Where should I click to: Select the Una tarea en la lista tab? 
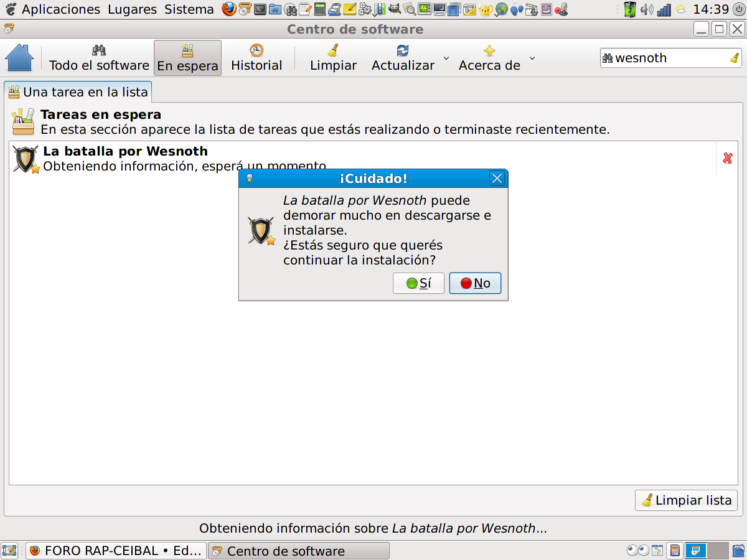tap(78, 92)
